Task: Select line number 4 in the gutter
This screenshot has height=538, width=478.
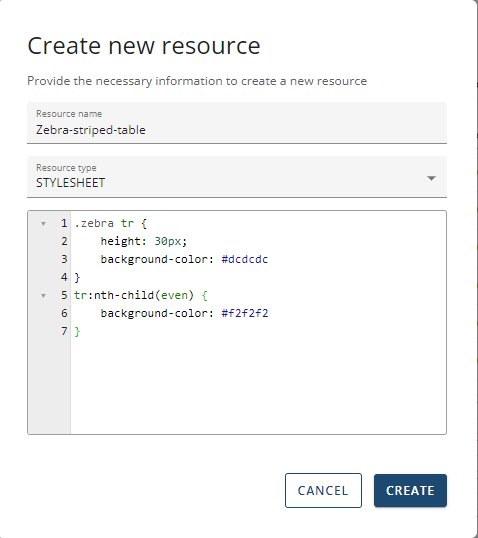Action: 64,277
